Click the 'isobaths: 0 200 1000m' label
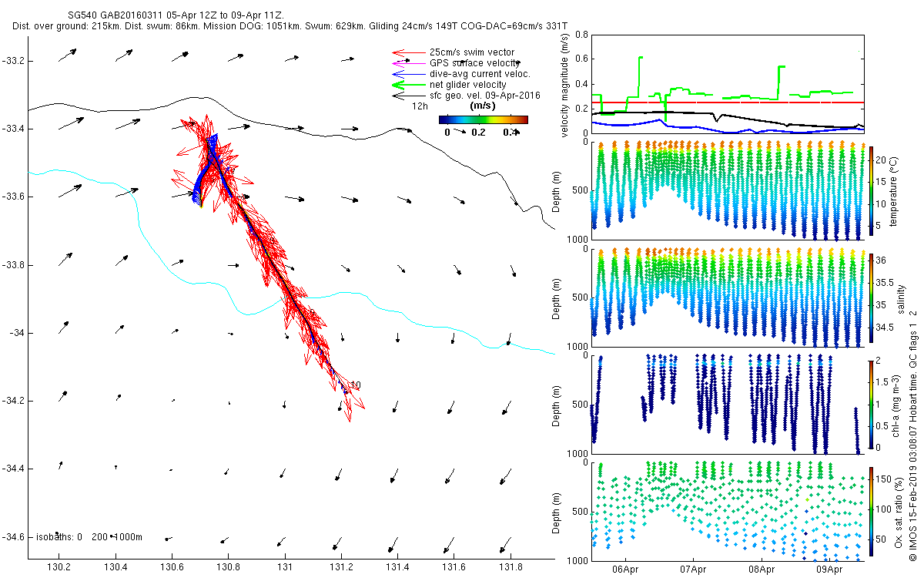 88,536
